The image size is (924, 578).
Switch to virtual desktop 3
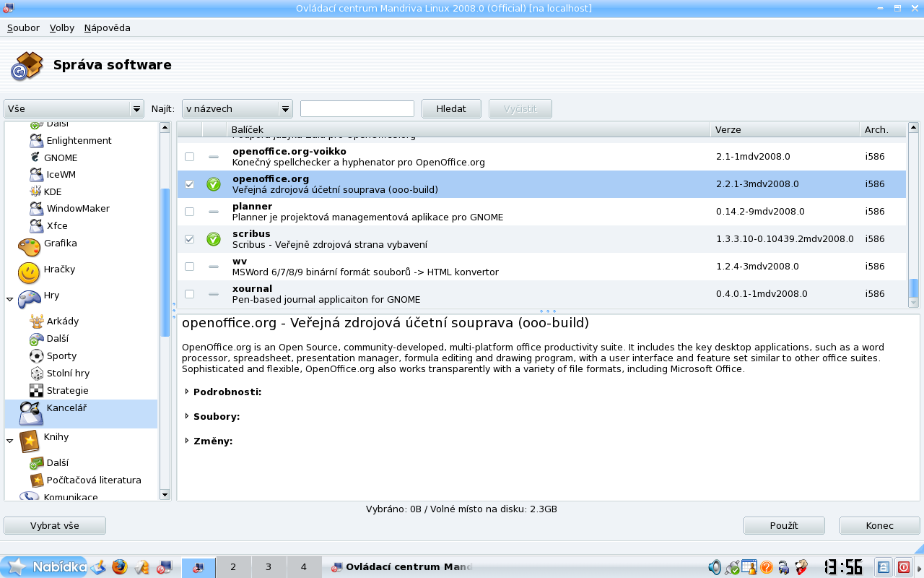point(269,567)
